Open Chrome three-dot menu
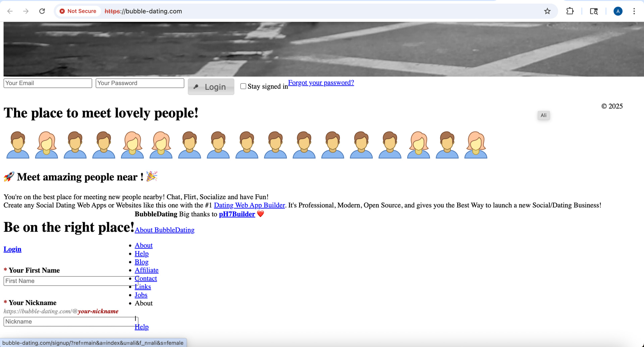This screenshot has height=347, width=644. (x=634, y=11)
